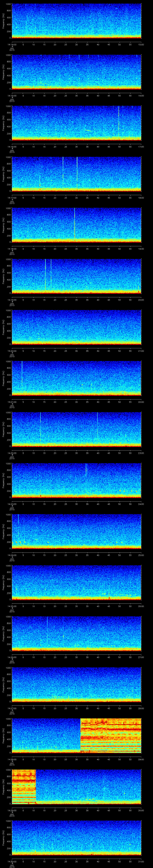This screenshot has height=868, width=153.
Task: Click the 14:21:00 start time label
Action: 12,402
